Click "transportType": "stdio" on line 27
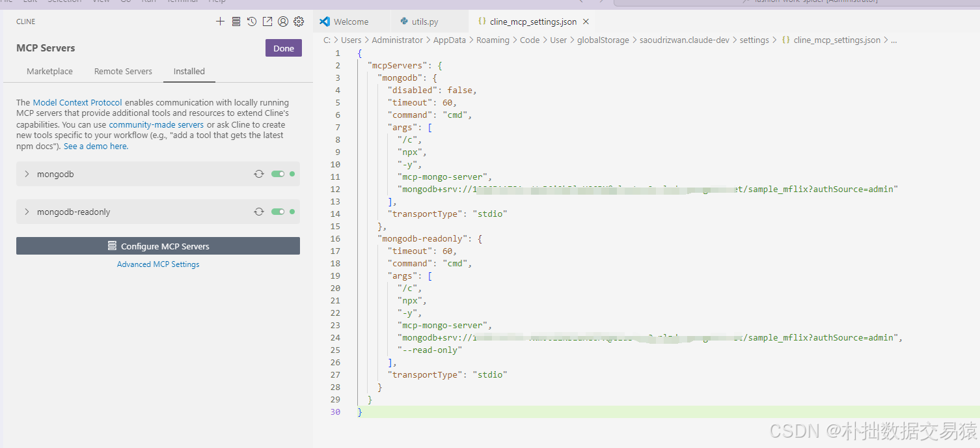The height and width of the screenshot is (448, 980). pyautogui.click(x=447, y=374)
